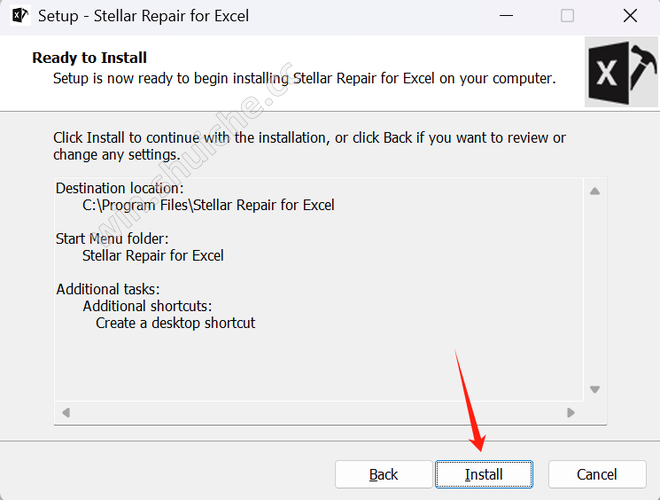The image size is (660, 500).
Task: Click 'Setup - Stellar Repair for Excel' window title
Action: click(x=144, y=16)
